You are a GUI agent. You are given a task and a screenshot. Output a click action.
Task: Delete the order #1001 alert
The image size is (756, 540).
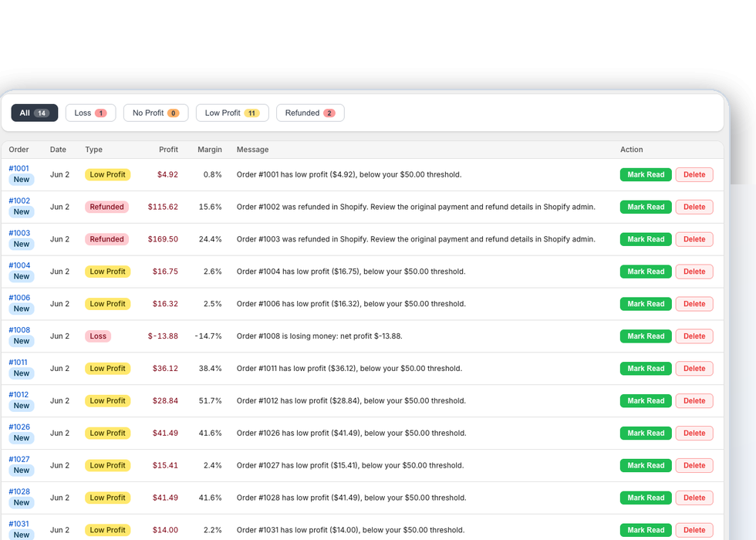pyautogui.click(x=694, y=174)
